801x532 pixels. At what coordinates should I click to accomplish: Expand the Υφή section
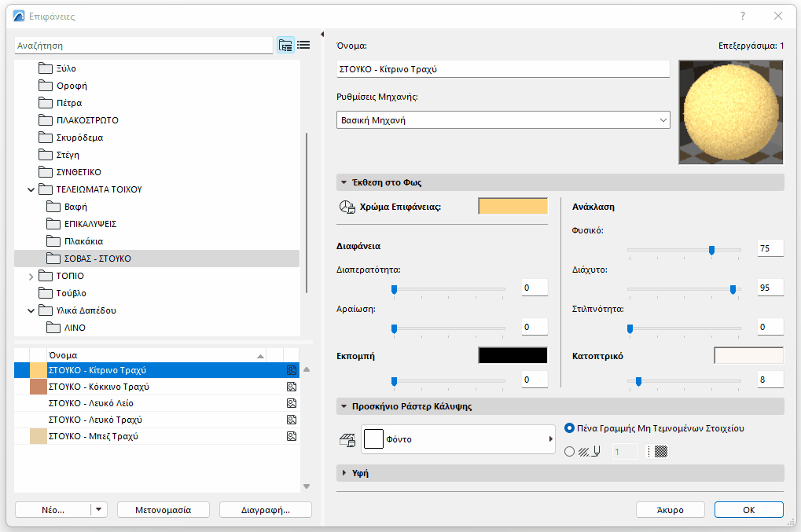click(x=344, y=473)
